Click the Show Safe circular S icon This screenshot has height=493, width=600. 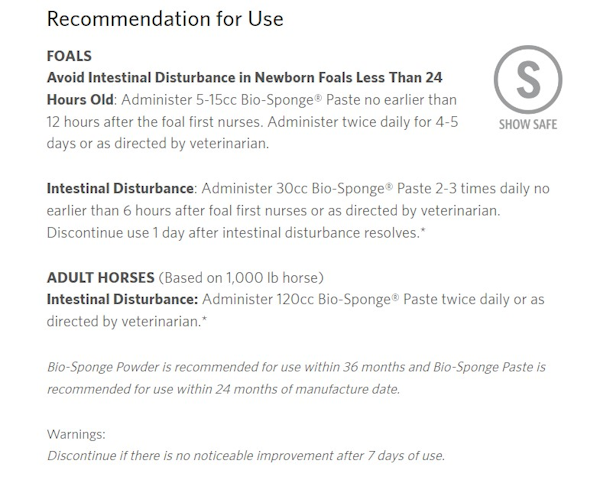[528, 79]
